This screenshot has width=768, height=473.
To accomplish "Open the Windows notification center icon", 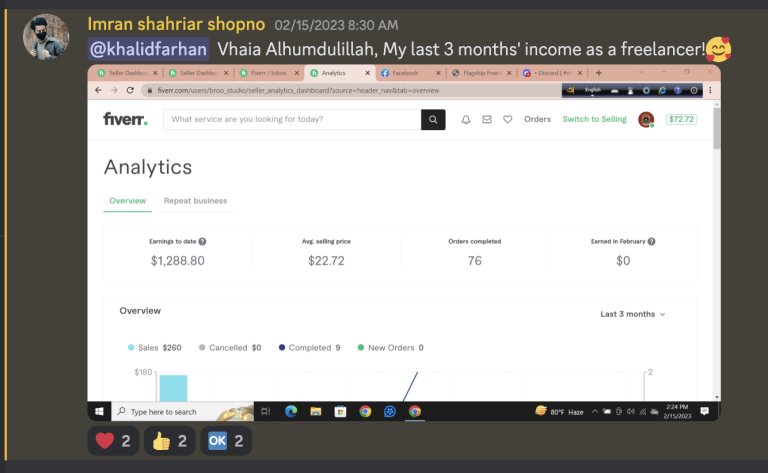I will [705, 411].
